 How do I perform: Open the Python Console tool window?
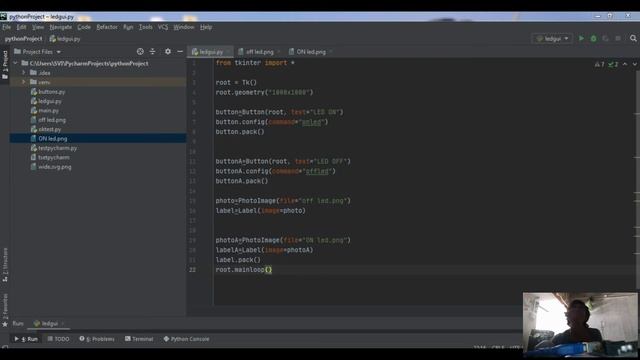click(187, 339)
